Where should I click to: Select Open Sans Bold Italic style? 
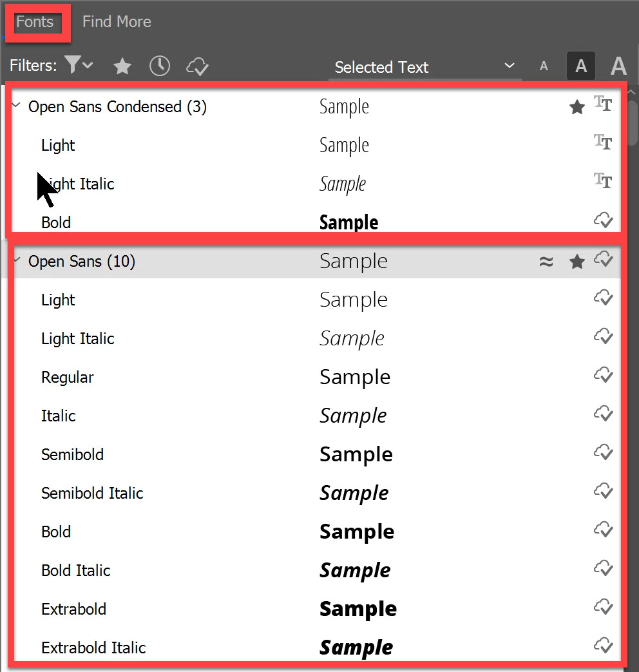pyautogui.click(x=76, y=570)
